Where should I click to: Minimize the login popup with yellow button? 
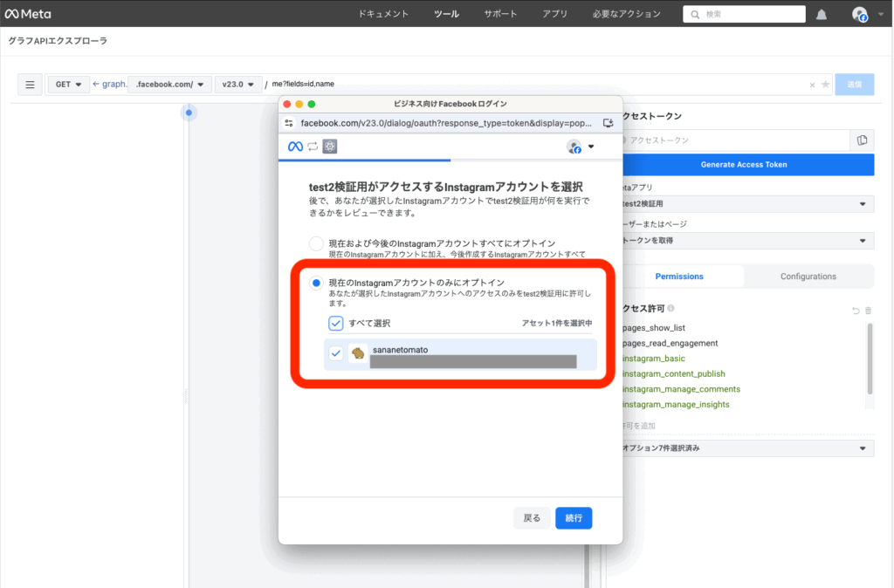[x=299, y=105]
